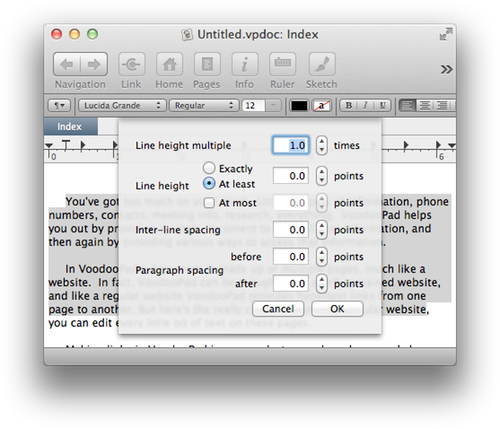Click the Link toolbar icon
Viewport: 500px width, 429px height.
tap(132, 64)
